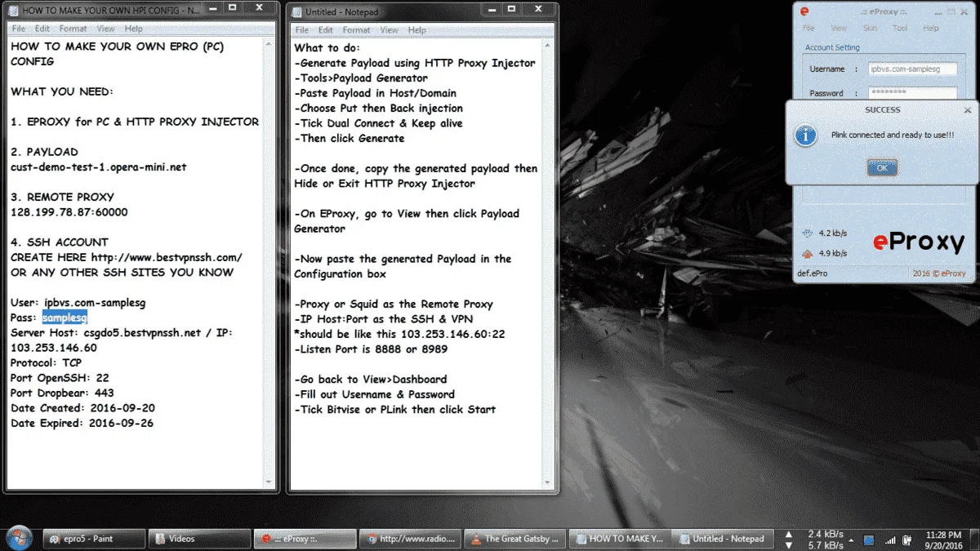980x551 pixels.
Task: Switch to eProxy taskbar button
Action: (304, 539)
